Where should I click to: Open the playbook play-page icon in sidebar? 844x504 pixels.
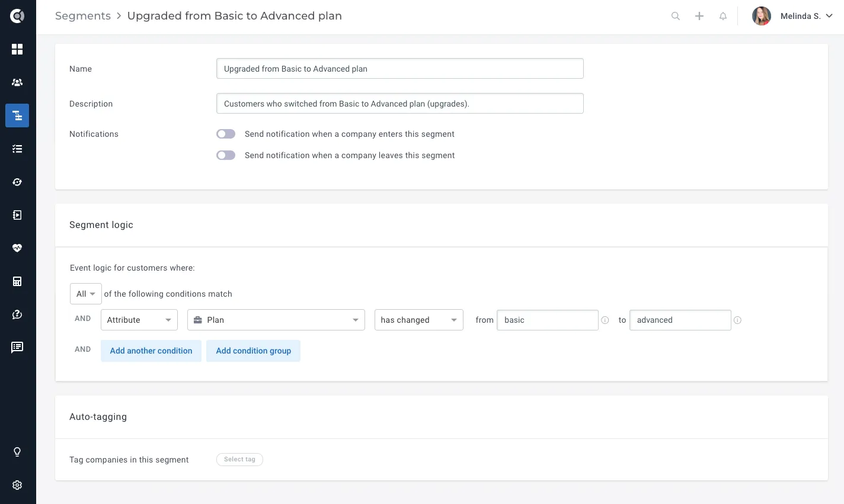(17, 215)
